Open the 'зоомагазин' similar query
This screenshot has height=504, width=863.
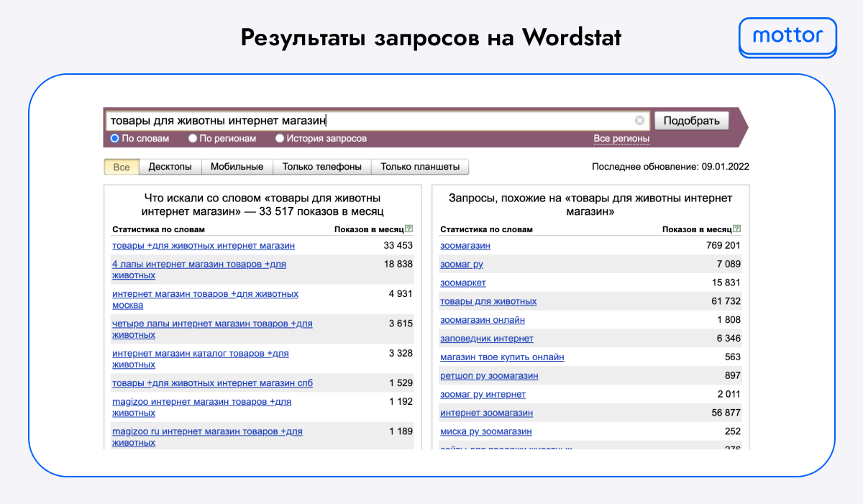pyautogui.click(x=465, y=246)
